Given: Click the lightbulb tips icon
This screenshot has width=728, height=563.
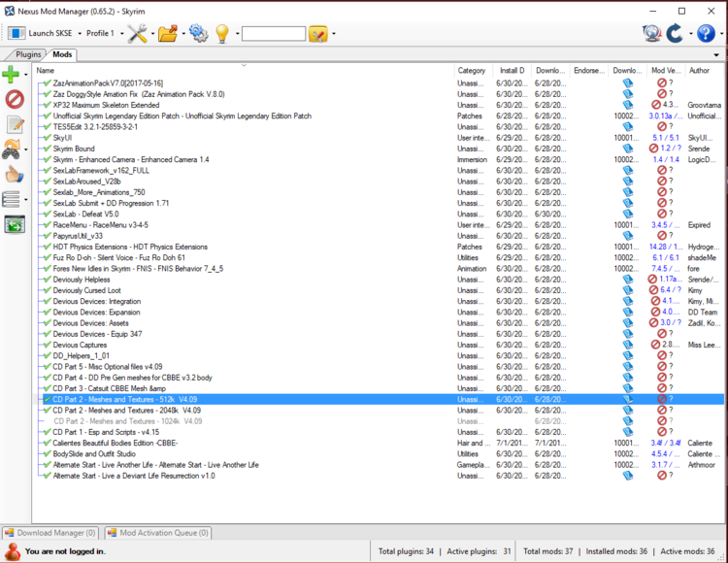Looking at the screenshot, I should tap(222, 33).
